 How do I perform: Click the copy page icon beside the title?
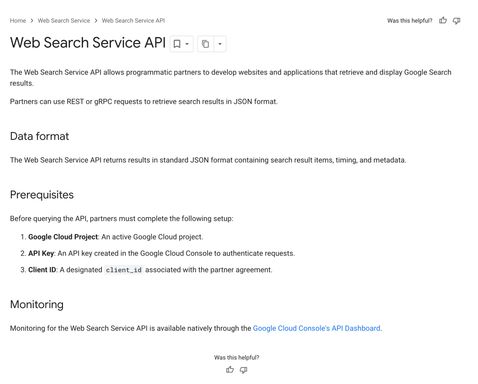tap(205, 44)
